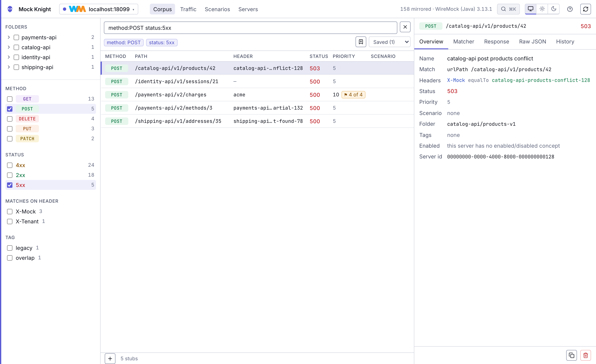Select the /payments-api/v2/methods/3 stub row
596x364 pixels.
tap(257, 108)
